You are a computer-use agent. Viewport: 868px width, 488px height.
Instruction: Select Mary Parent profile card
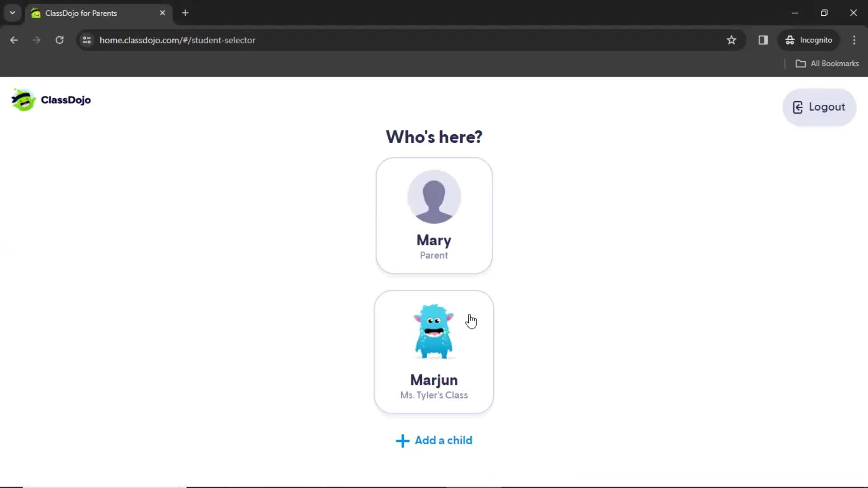coord(434,216)
